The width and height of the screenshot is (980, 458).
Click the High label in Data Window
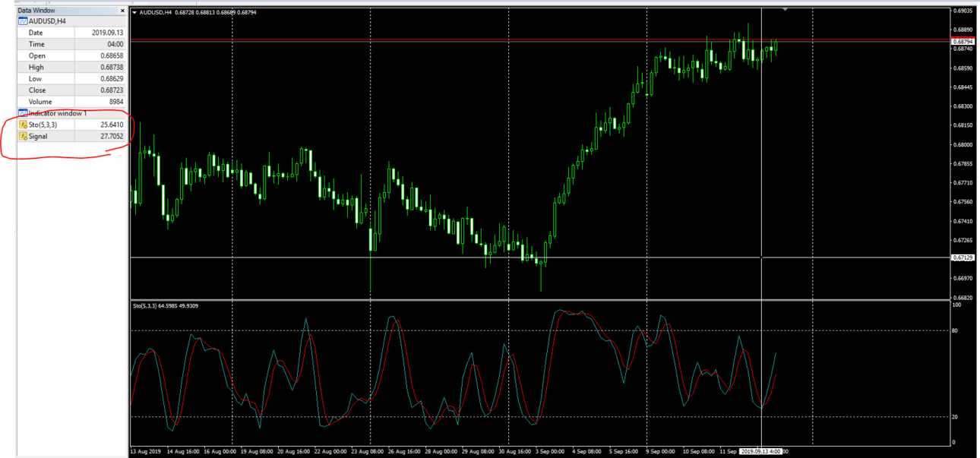36,67
